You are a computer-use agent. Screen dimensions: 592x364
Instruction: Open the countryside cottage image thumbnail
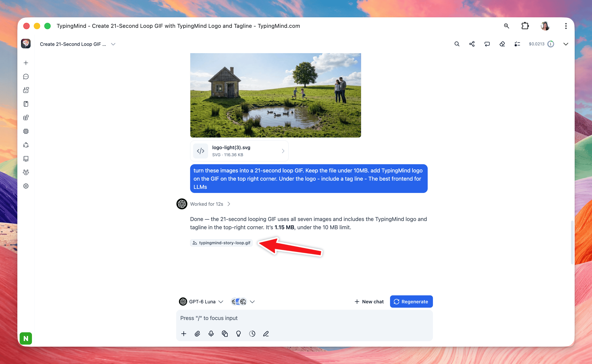point(275,95)
